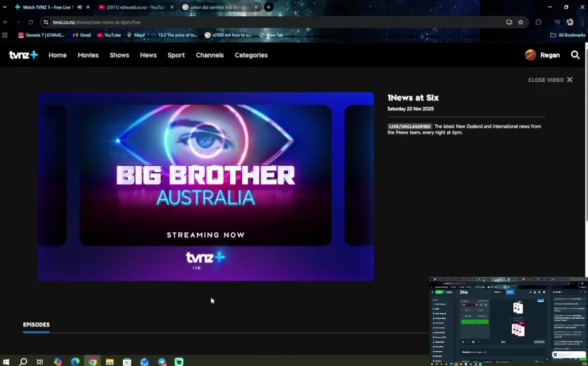588x366 pixels.
Task: Open the Genesis 7 bookmark
Action: click(x=41, y=35)
